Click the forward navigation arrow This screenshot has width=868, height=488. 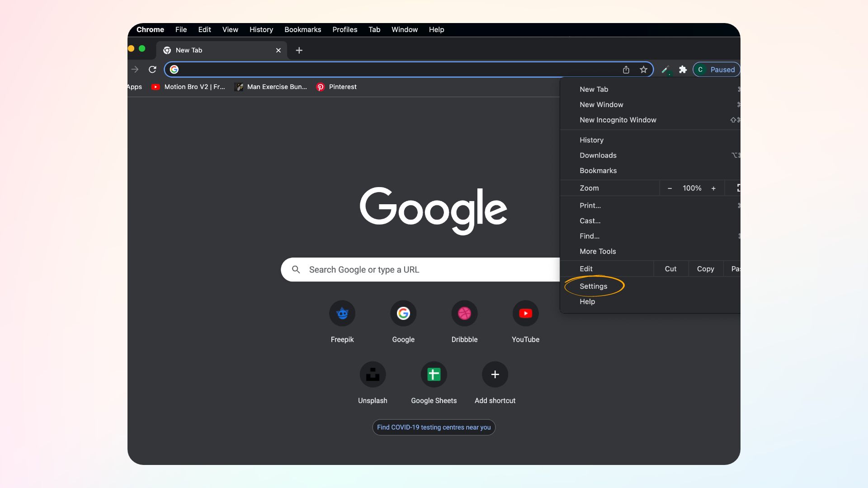135,70
